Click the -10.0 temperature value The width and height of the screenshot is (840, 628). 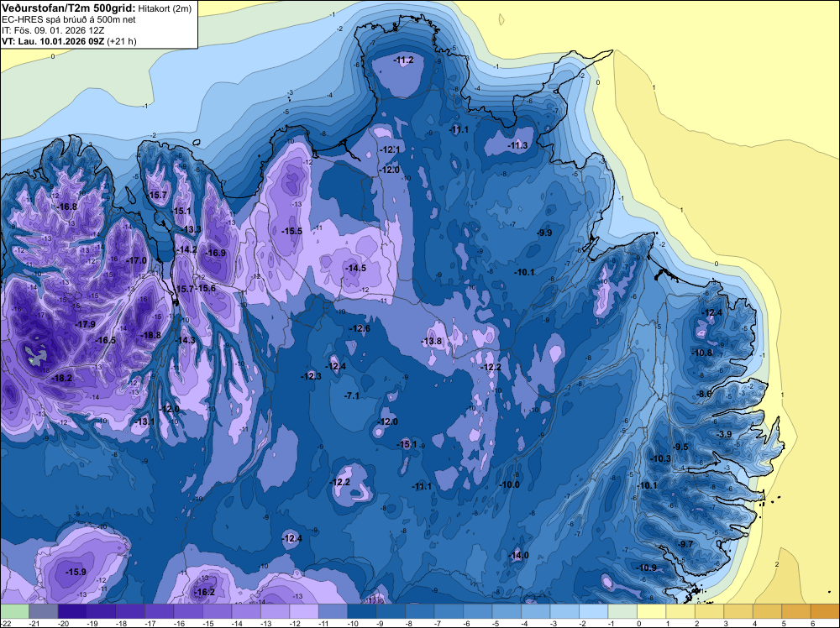coord(510,485)
